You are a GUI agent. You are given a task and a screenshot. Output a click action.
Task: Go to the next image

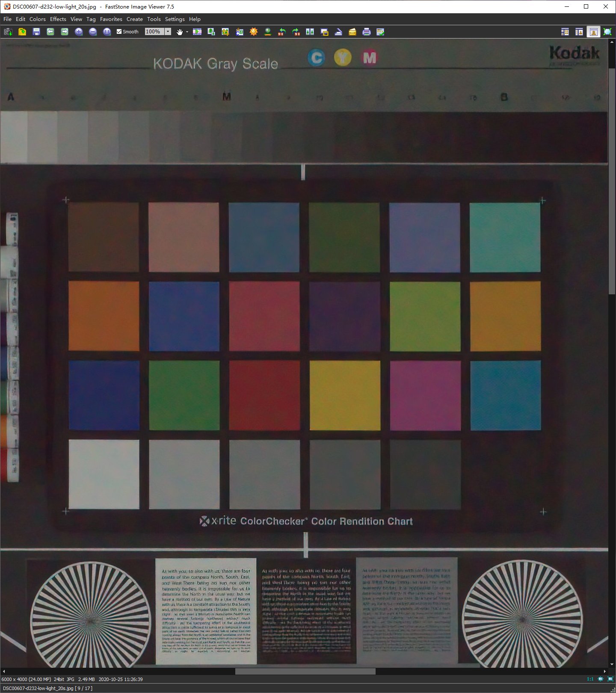pos(65,32)
